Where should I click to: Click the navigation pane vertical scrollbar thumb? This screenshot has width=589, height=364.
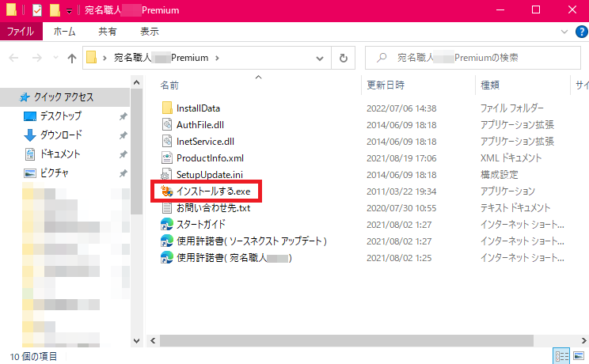(x=137, y=152)
